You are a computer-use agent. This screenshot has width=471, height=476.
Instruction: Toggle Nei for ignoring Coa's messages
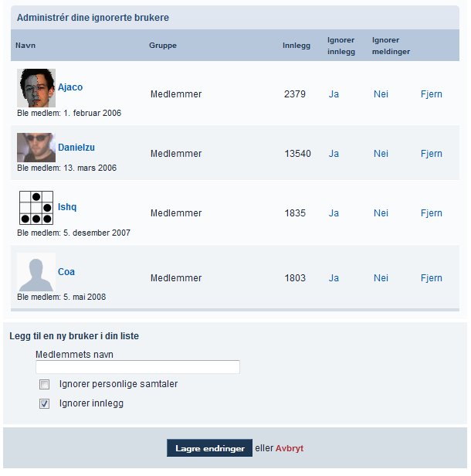(381, 278)
